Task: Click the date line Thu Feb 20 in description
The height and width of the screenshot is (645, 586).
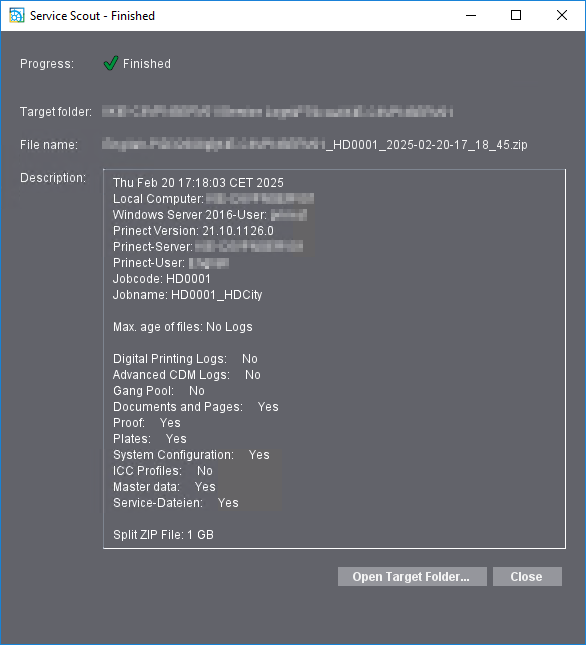Action: pyautogui.click(x=198, y=183)
